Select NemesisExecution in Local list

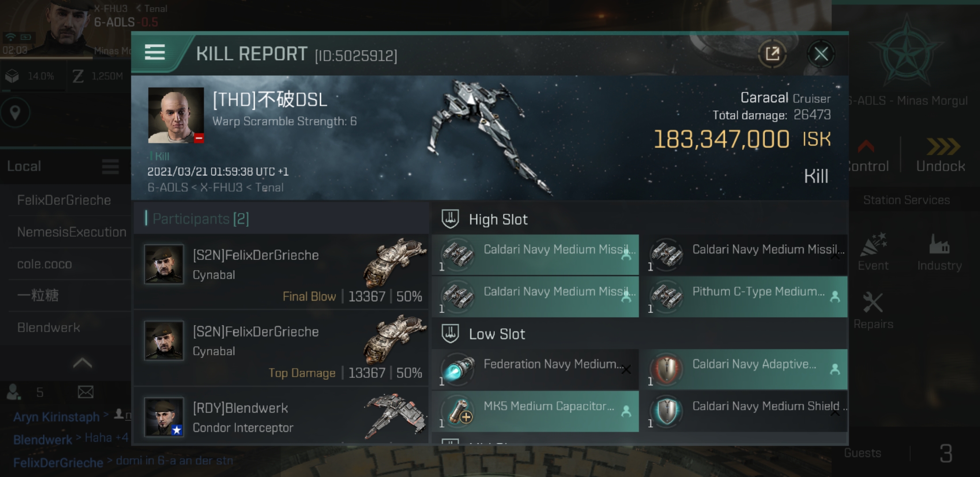coord(72,232)
